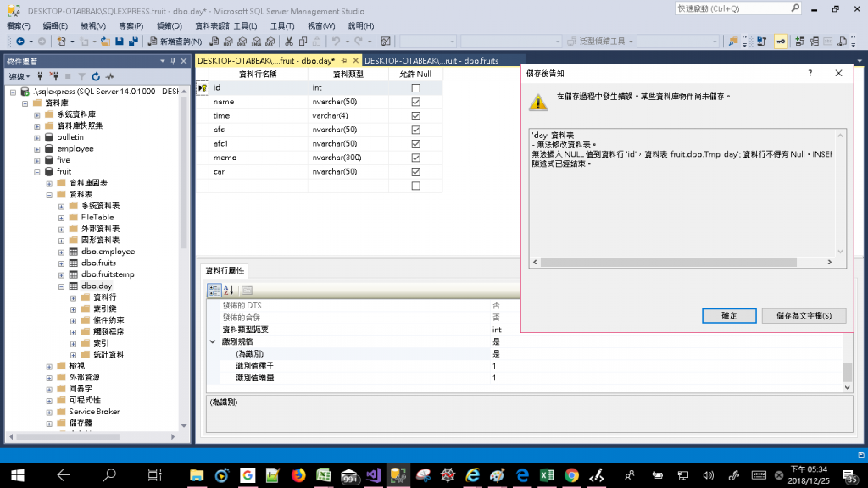
Task: Click the Alphabetical sort icon in column properties
Action: (229, 290)
